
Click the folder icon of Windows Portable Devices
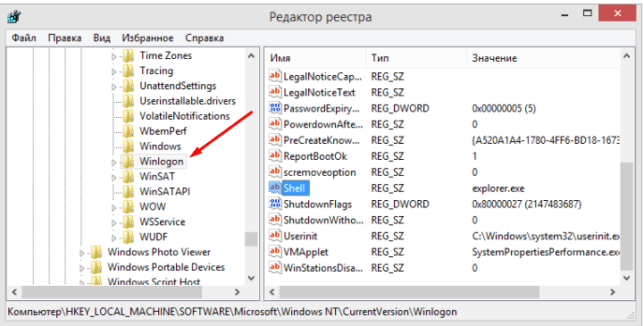click(x=96, y=267)
